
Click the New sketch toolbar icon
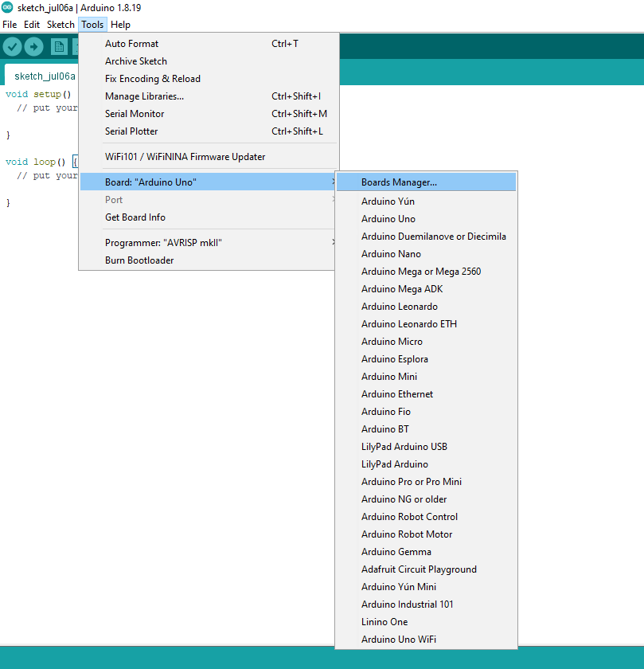59,46
